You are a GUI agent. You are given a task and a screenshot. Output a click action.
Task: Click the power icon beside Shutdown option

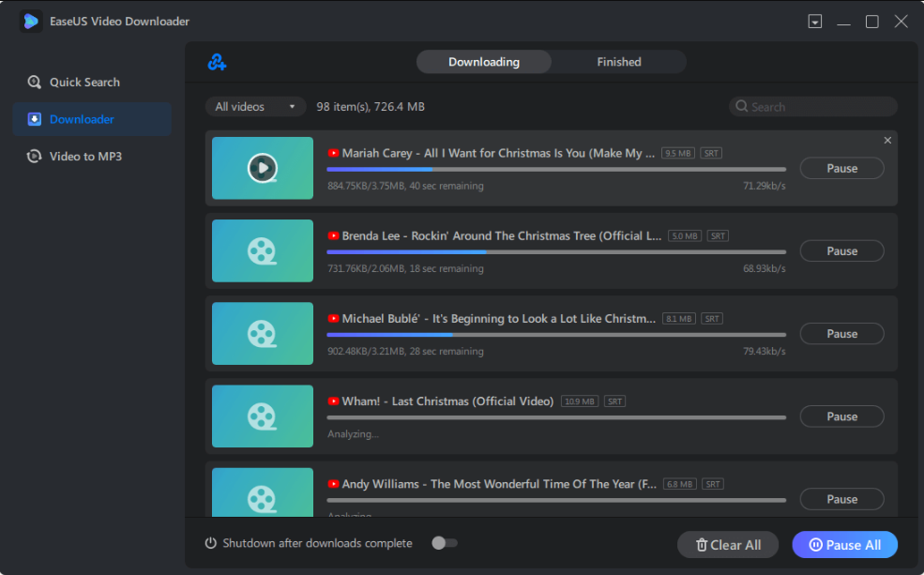(211, 543)
